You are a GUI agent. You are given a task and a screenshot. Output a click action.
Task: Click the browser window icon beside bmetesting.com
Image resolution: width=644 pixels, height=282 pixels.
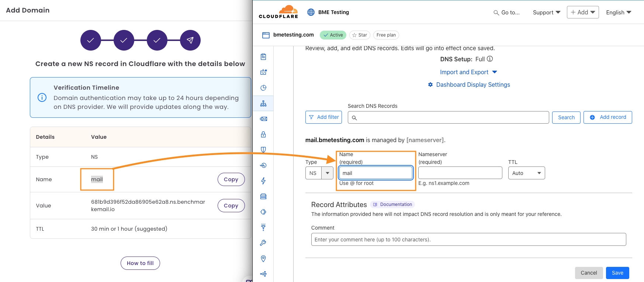266,35
